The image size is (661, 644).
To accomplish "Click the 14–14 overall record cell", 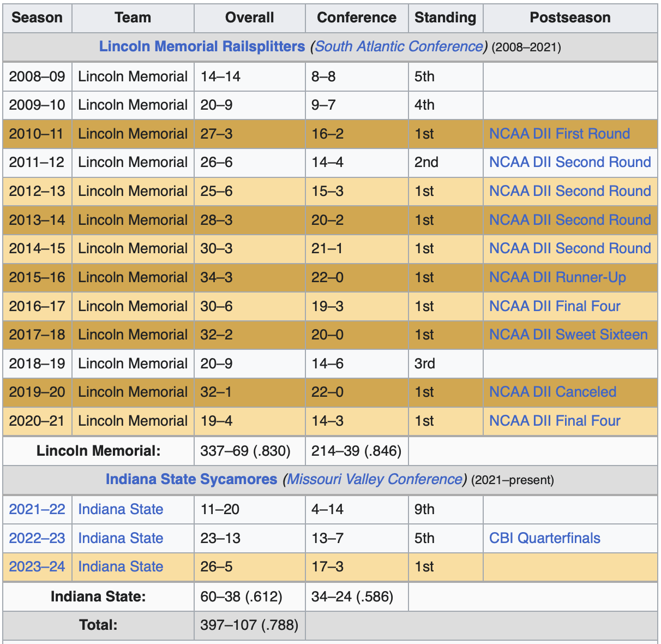I will click(x=250, y=76).
